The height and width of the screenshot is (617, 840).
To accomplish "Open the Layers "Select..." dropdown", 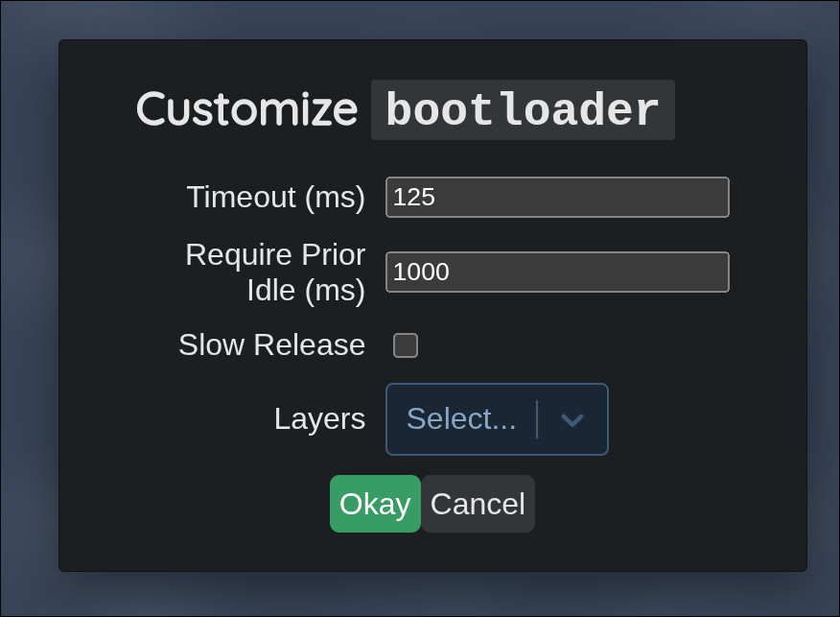I will click(496, 419).
